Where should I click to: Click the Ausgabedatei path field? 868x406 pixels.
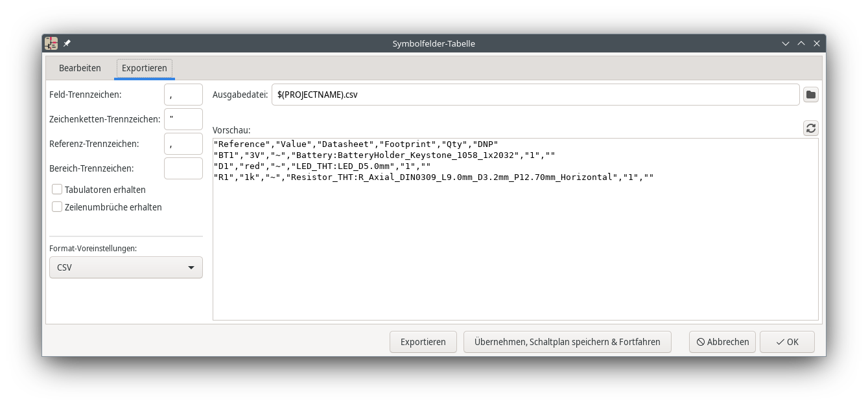click(x=535, y=95)
